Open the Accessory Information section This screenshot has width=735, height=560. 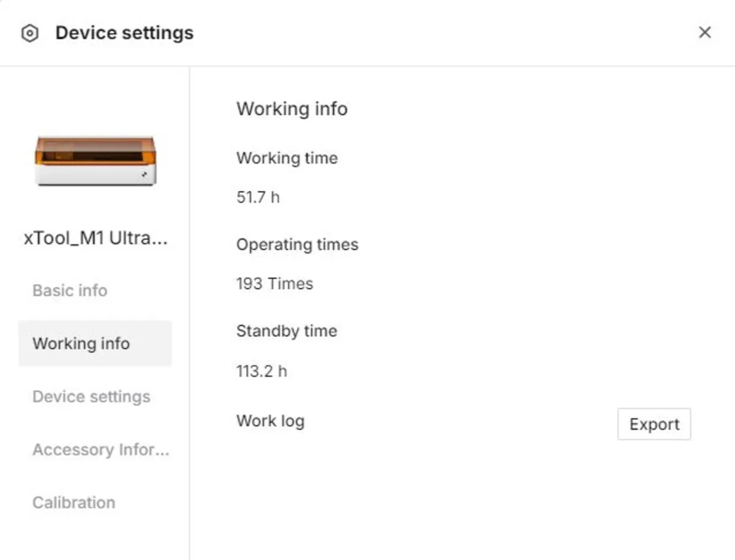click(100, 450)
